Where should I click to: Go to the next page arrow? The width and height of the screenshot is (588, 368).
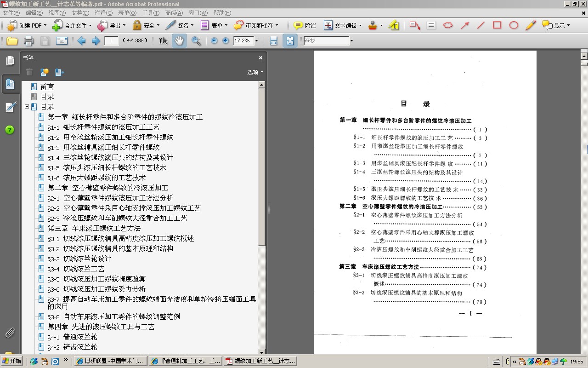point(96,41)
